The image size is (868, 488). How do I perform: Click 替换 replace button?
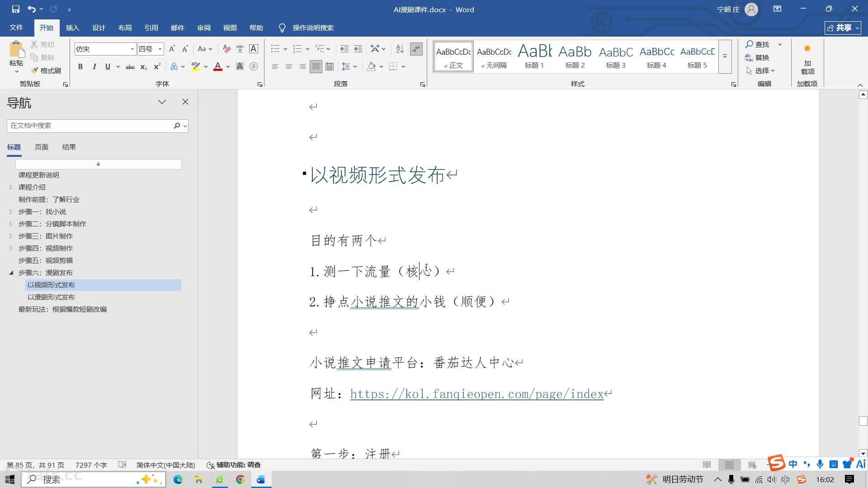coord(758,57)
